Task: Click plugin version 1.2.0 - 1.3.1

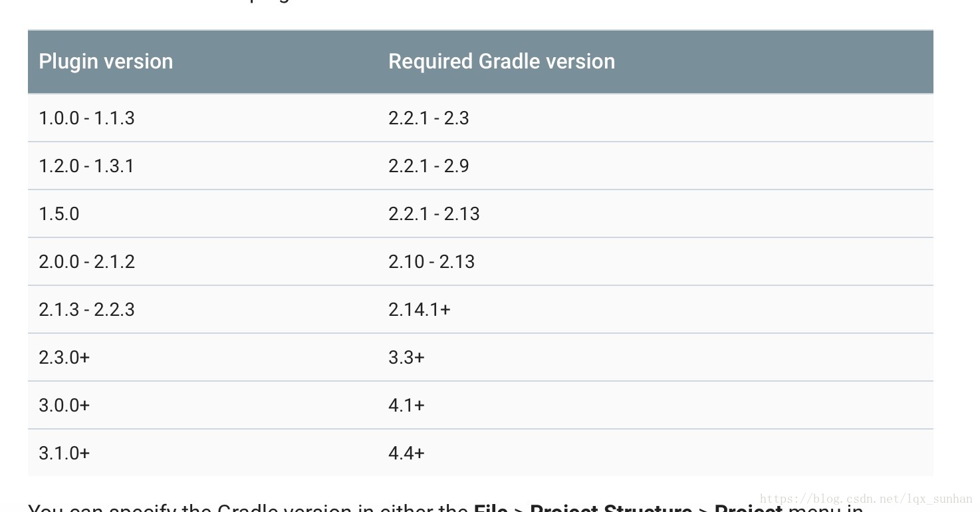Action: coord(86,166)
